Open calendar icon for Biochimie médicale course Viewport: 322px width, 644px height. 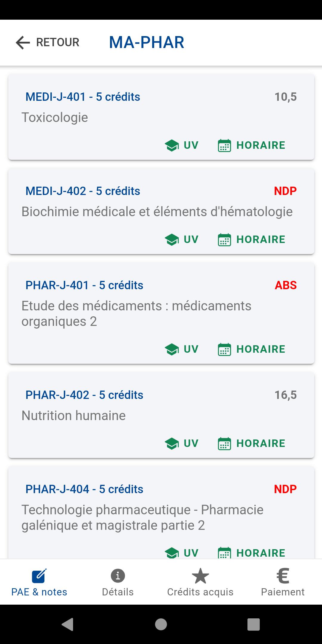point(224,240)
